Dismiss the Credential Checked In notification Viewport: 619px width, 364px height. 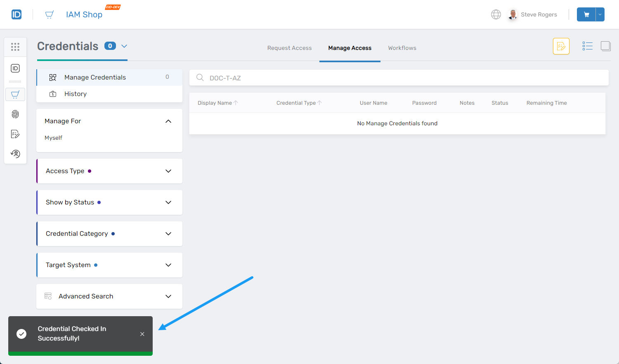(142, 334)
